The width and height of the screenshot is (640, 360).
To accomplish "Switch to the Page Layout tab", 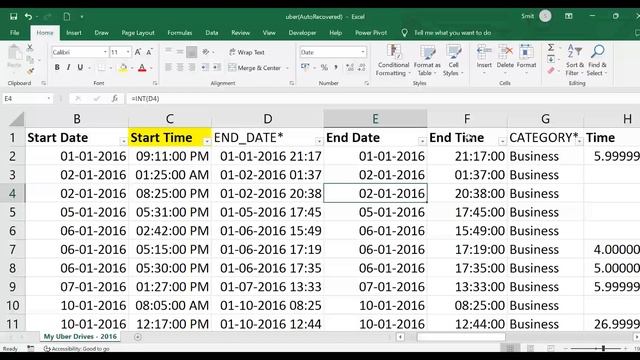I will (138, 33).
